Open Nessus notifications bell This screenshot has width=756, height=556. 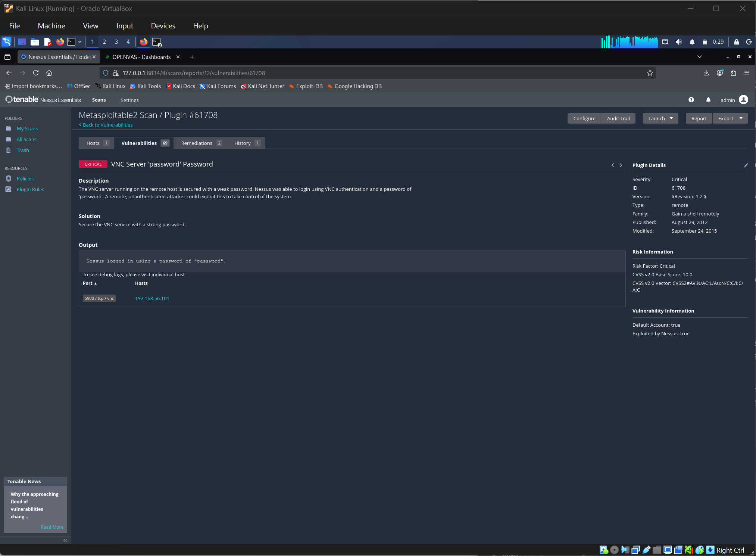[x=708, y=100]
